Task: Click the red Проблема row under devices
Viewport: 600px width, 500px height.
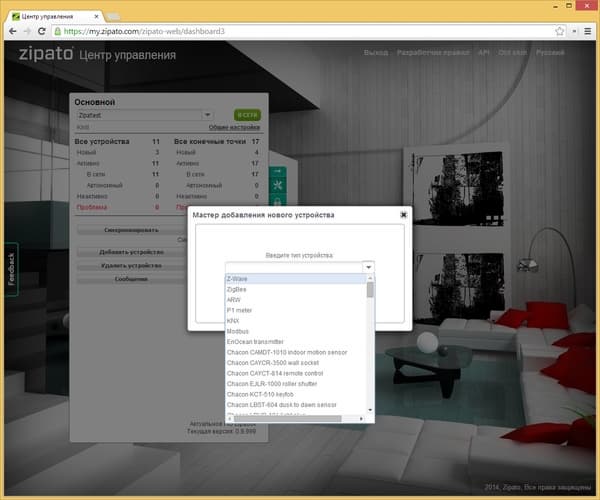Action: (118, 207)
